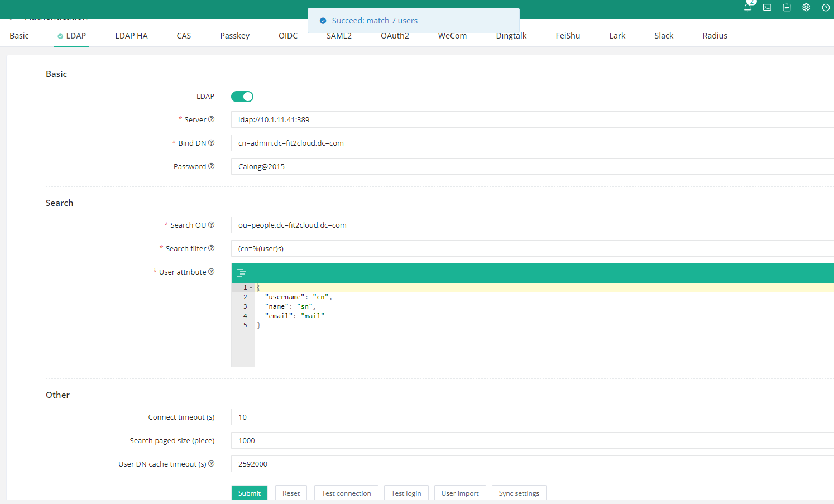Click the Test connection button
Screen dimensions: 834x504
(346, 493)
